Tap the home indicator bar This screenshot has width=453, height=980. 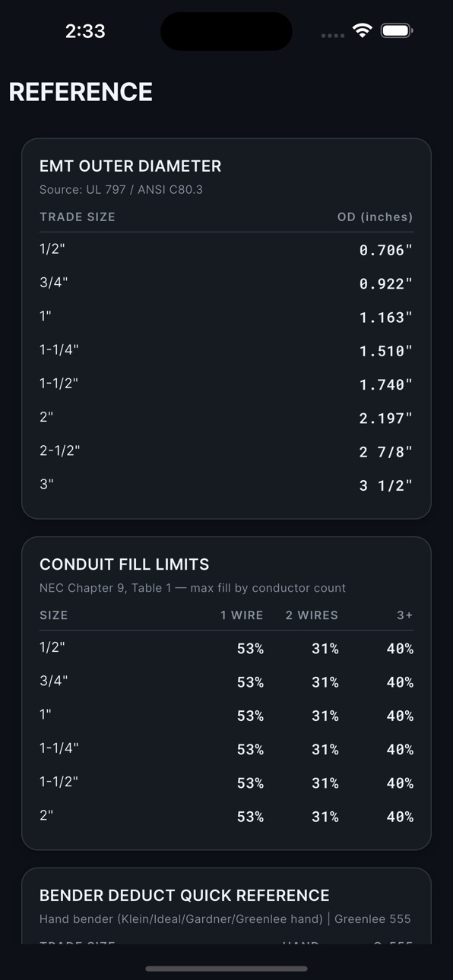pyautogui.click(x=226, y=969)
